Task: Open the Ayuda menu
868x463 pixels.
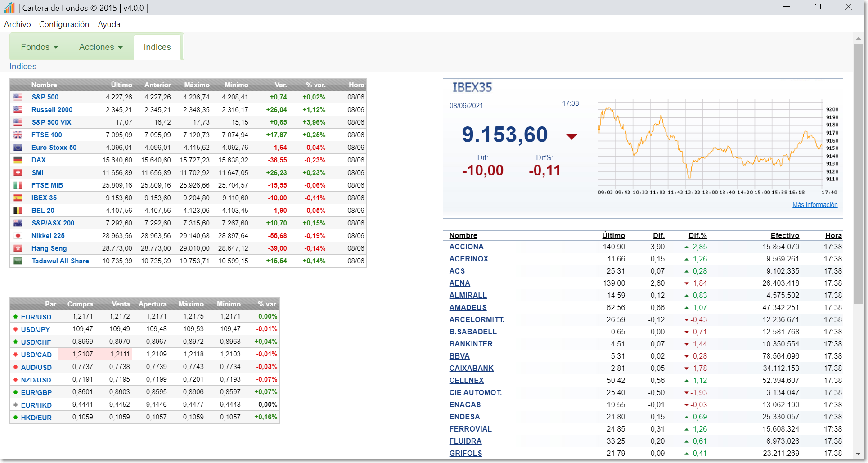Action: pos(109,24)
